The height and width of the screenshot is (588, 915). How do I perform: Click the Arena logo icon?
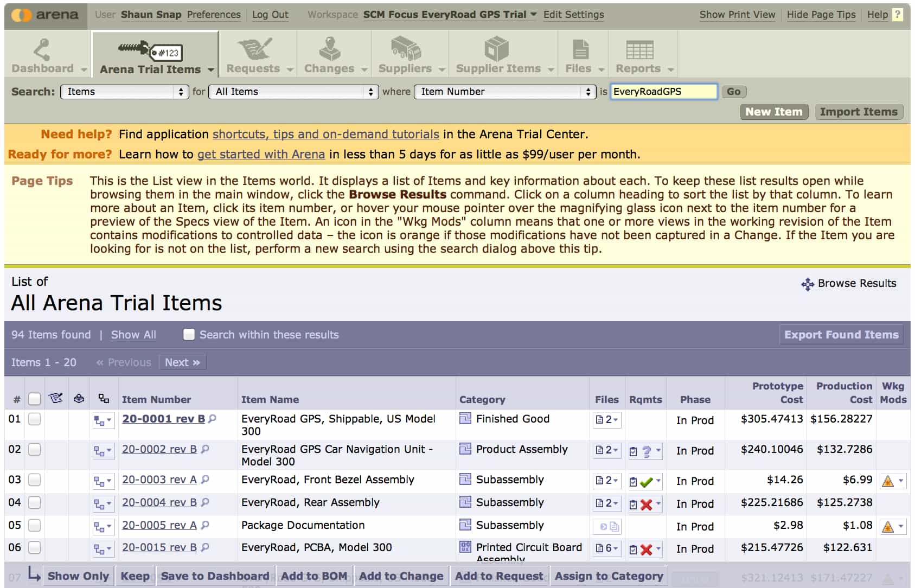pos(21,15)
